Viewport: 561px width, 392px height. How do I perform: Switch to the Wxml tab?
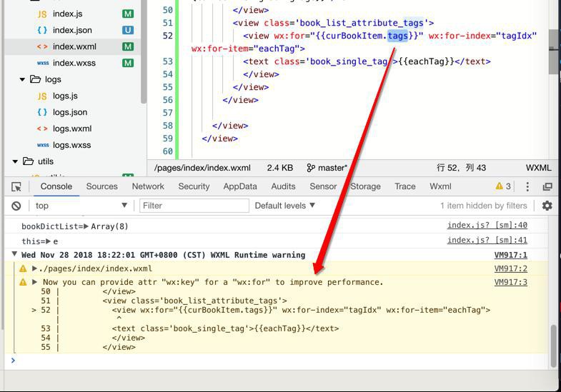(x=440, y=186)
